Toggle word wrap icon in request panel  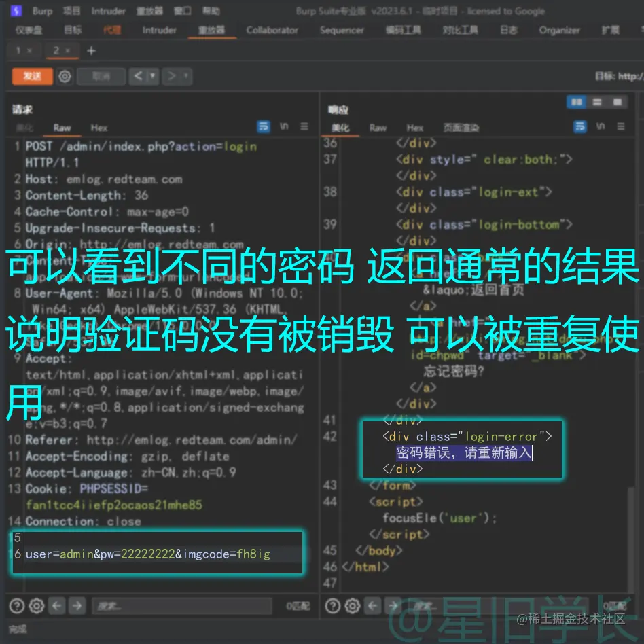pyautogui.click(x=264, y=126)
